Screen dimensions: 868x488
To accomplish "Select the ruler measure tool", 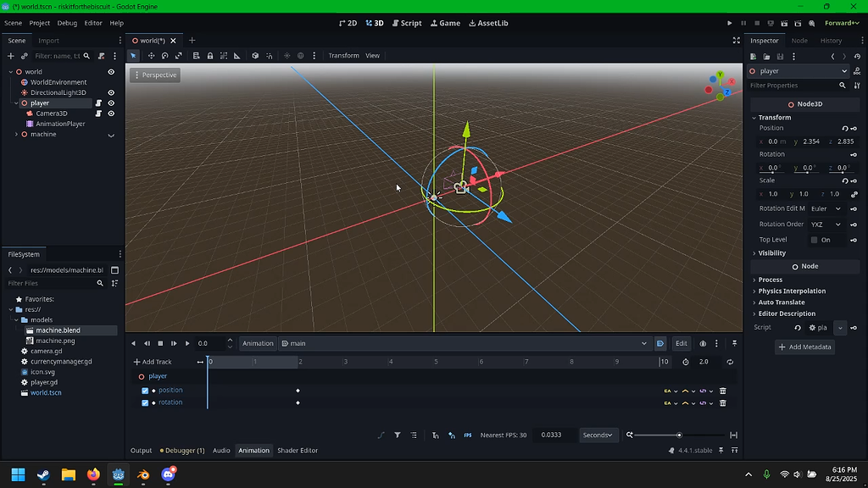I will 237,56.
